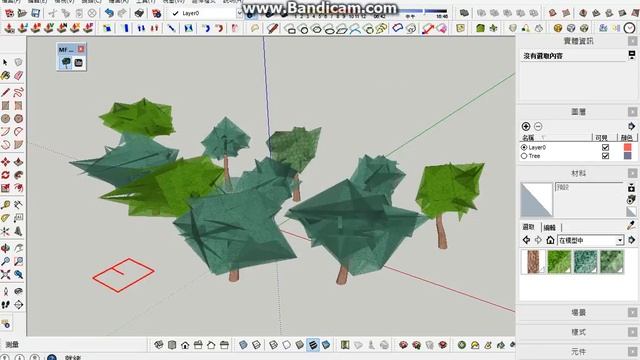Click the Shaded with Textures style icon

(x=313, y=345)
